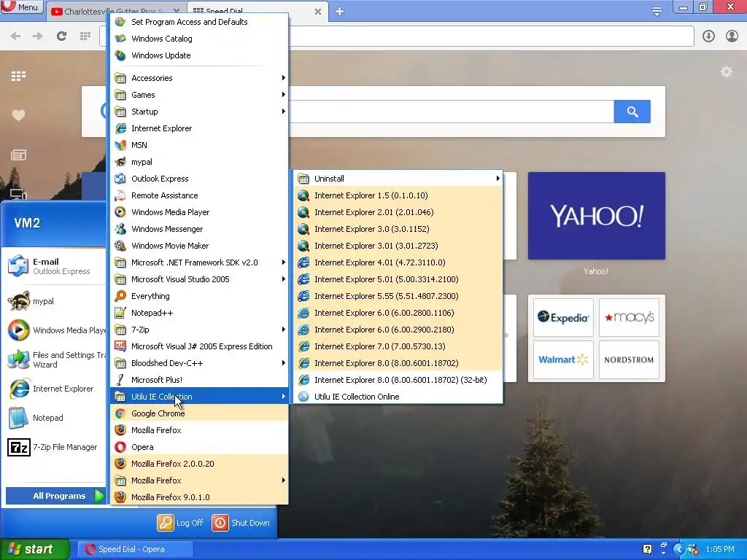Expand the Games folder
This screenshot has height=560, width=747.
(x=199, y=95)
